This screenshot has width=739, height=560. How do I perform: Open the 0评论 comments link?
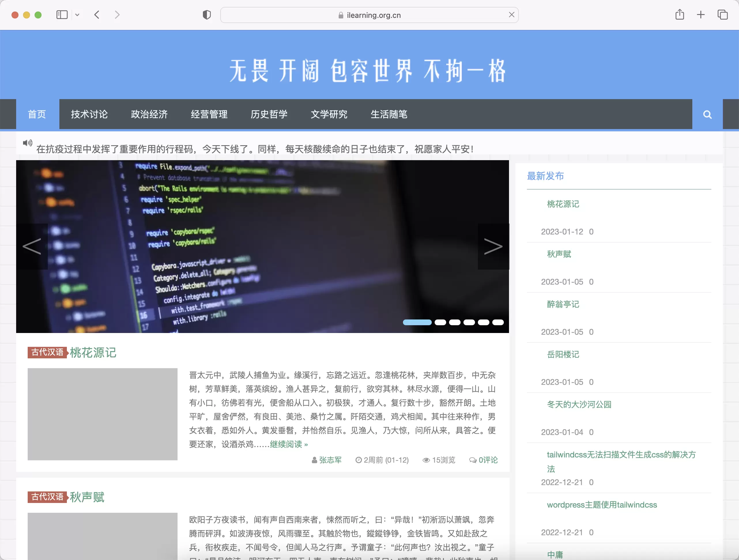pos(488,460)
